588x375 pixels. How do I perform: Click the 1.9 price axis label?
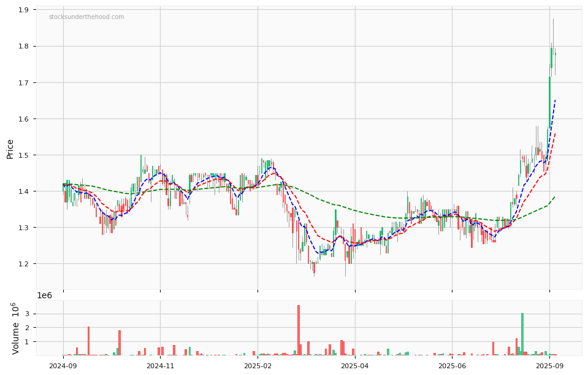click(25, 10)
